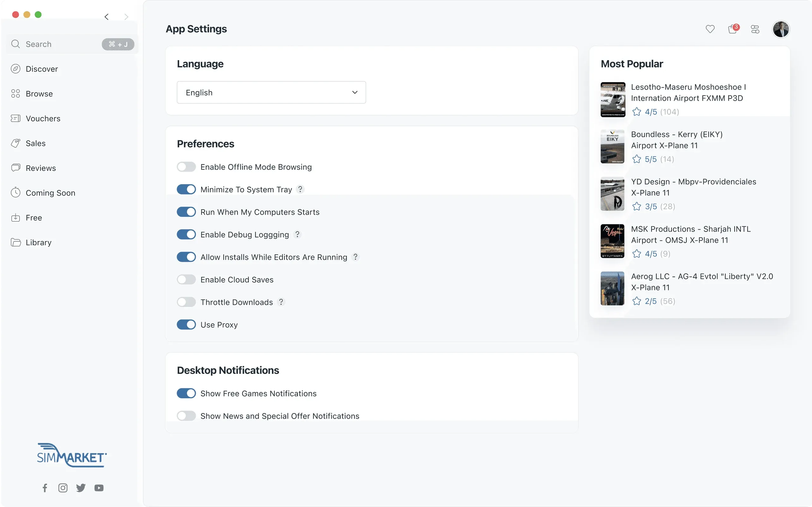Click star rating icon for Boundless Kerry
The width and height of the screenshot is (812, 507).
pyautogui.click(x=636, y=159)
